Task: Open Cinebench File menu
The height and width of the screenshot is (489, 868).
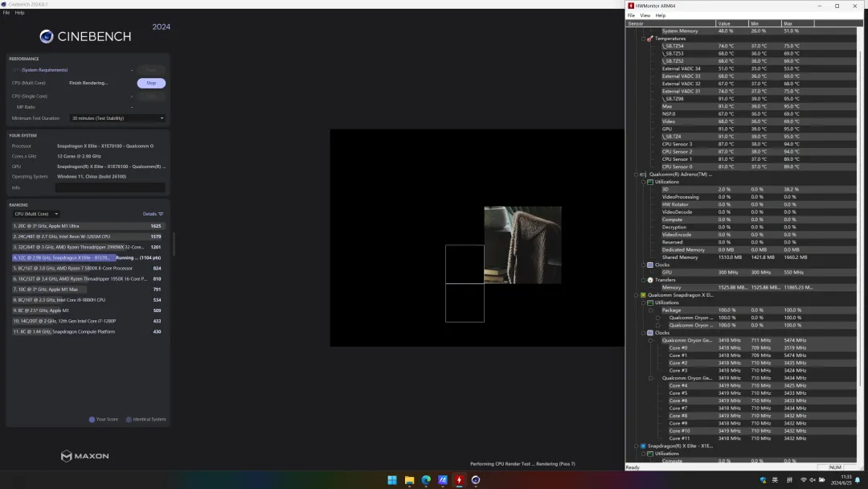Action: click(6, 13)
